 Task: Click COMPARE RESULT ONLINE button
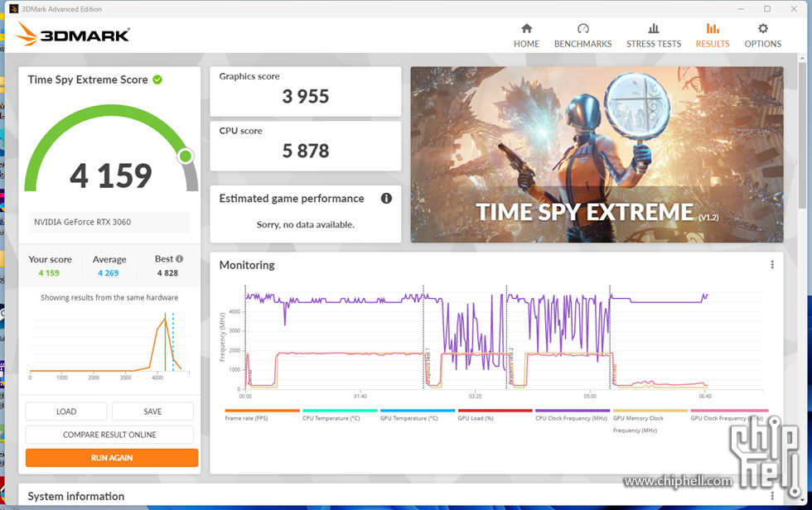pos(109,435)
